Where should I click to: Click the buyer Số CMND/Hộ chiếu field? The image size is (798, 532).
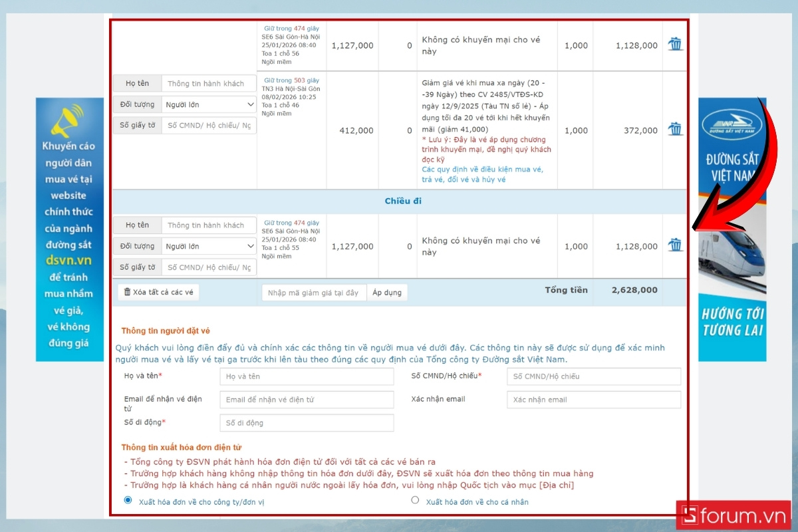594,376
